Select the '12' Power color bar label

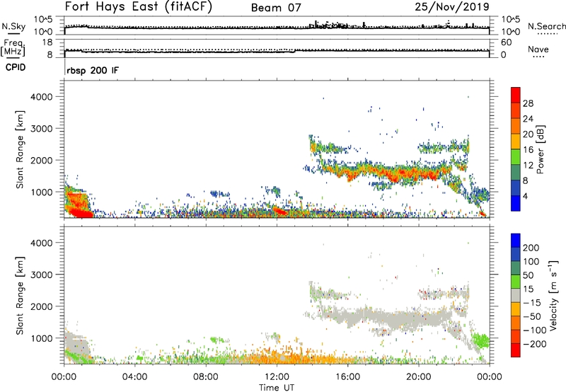[x=528, y=166]
